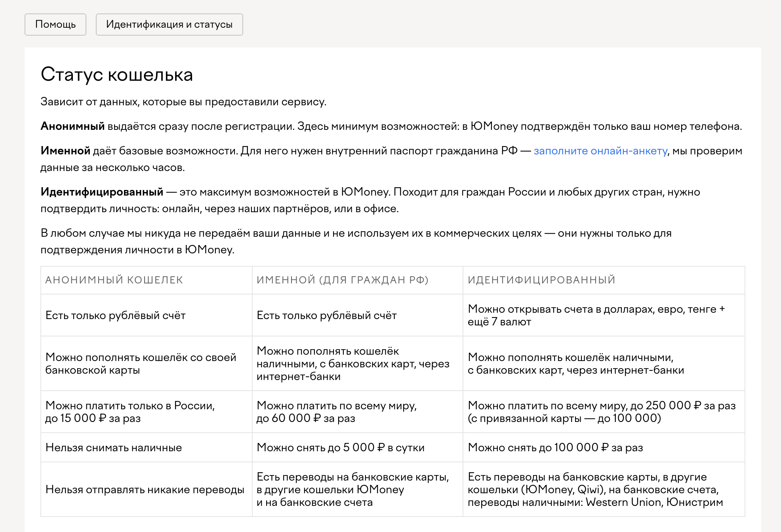Click cell with до 250 000 ₽ за раз
The width and height of the screenshot is (781, 532).
click(604, 412)
